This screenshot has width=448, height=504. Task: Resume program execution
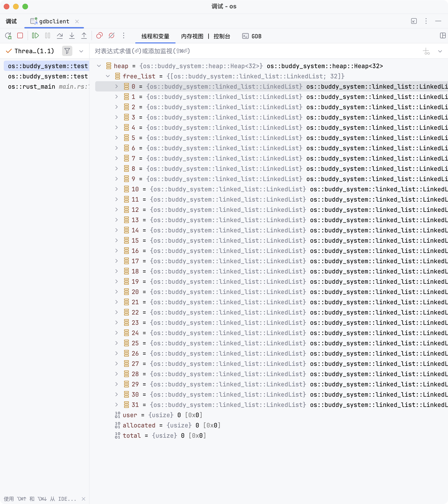coord(35,36)
